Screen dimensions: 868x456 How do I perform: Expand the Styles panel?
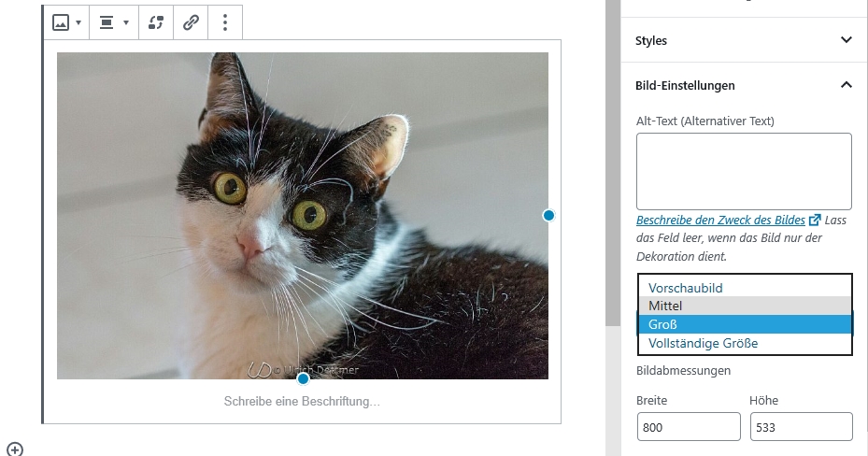(x=744, y=40)
